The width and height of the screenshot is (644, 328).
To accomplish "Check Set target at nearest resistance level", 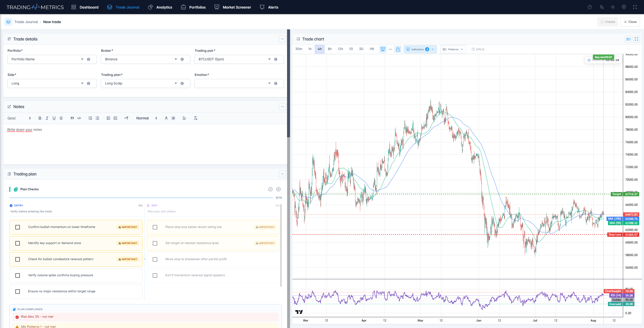I will coord(155,243).
